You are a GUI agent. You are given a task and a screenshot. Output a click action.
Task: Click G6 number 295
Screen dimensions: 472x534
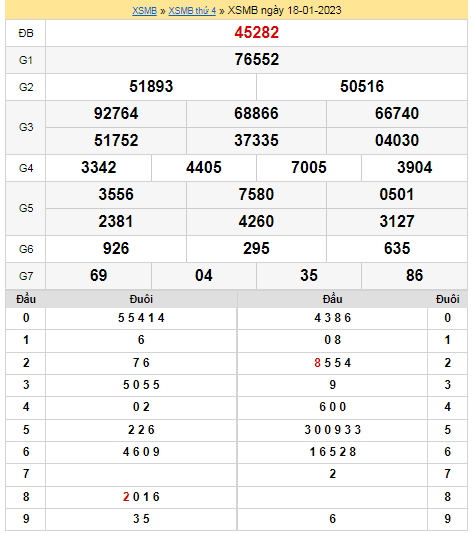point(256,248)
